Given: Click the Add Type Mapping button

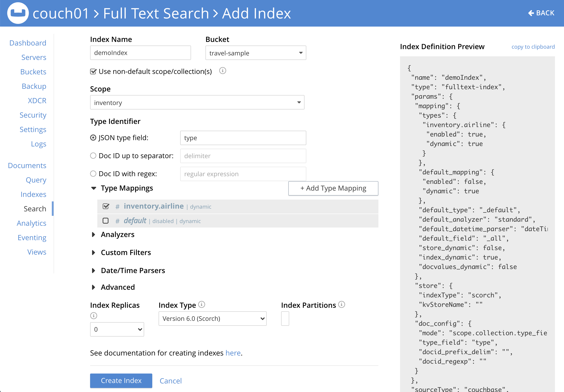Looking at the screenshot, I should pos(333,188).
